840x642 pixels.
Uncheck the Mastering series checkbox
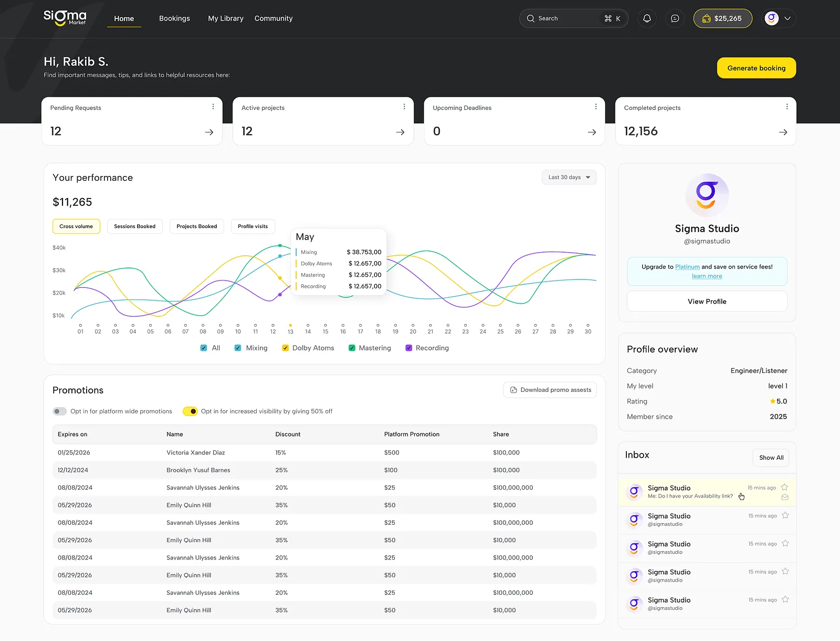[x=352, y=348]
